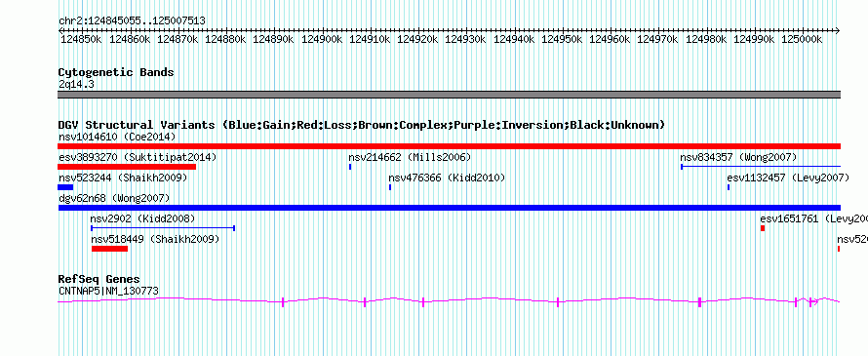Click the nsv1014610 (Coe2014) red loss bar
This screenshot has height=356, width=868.
click(449, 146)
